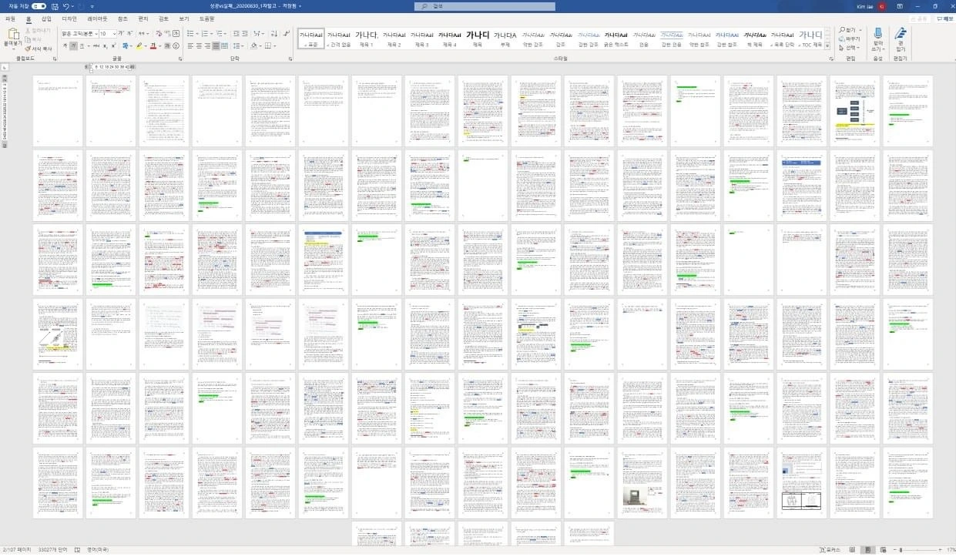
Task: Click the Multilevel List icon
Action: 220,34
